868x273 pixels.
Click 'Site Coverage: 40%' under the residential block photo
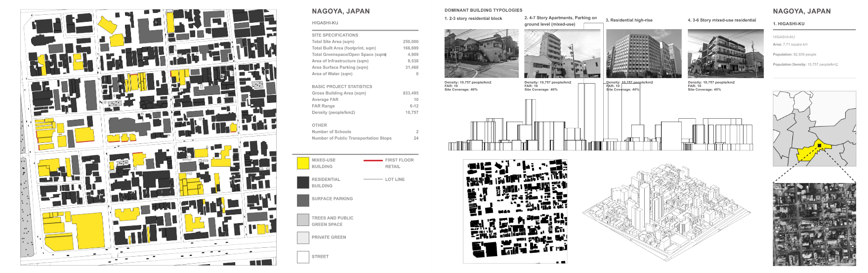point(461,90)
